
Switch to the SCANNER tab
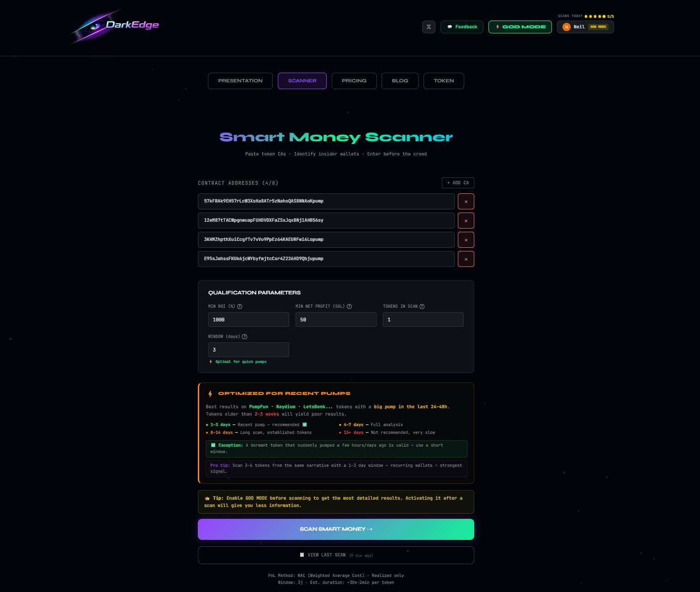coord(302,81)
